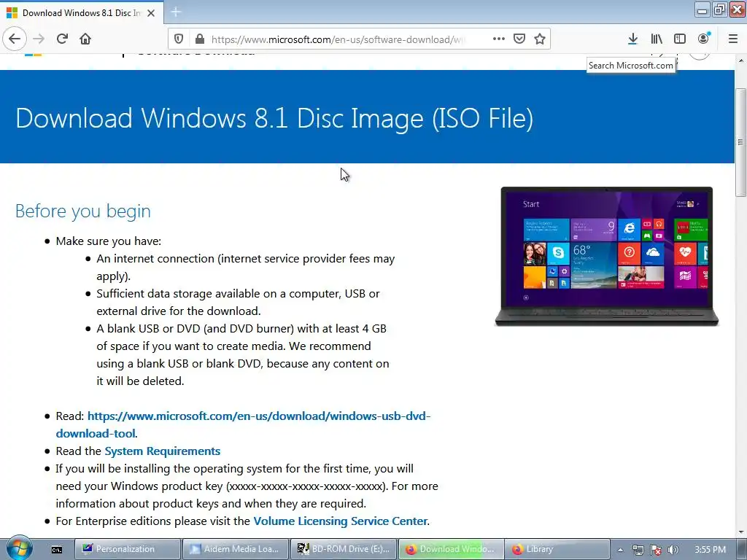The width and height of the screenshot is (747, 560).
Task: Click the forward navigation arrow
Action: (39, 39)
